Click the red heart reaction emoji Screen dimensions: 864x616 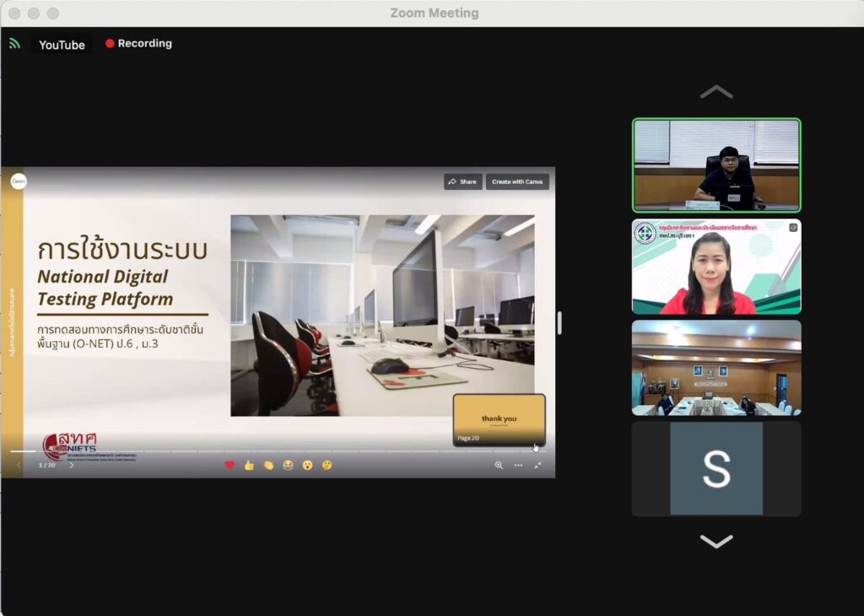229,465
